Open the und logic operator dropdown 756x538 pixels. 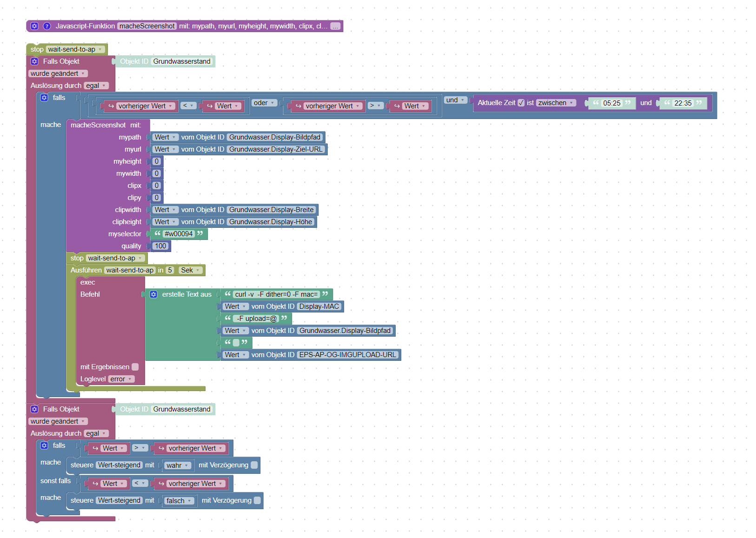coord(455,100)
